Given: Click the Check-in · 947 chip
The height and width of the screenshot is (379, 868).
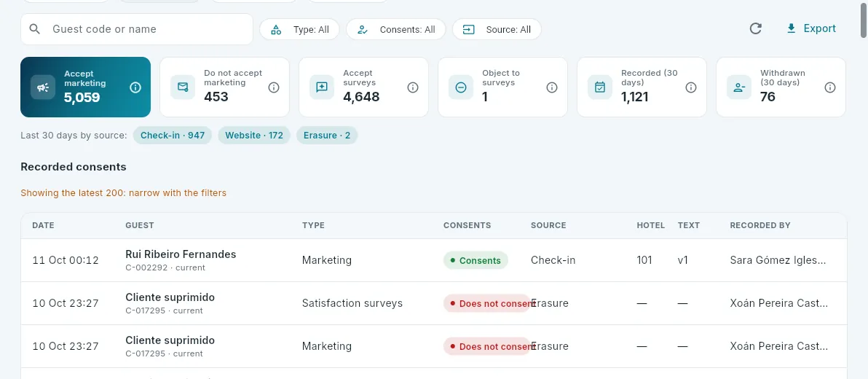Looking at the screenshot, I should point(172,135).
